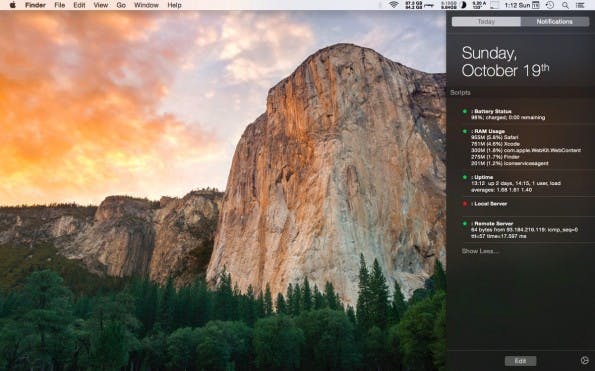Open notification settings gear icon
This screenshot has height=371, width=595.
pyautogui.click(x=584, y=360)
